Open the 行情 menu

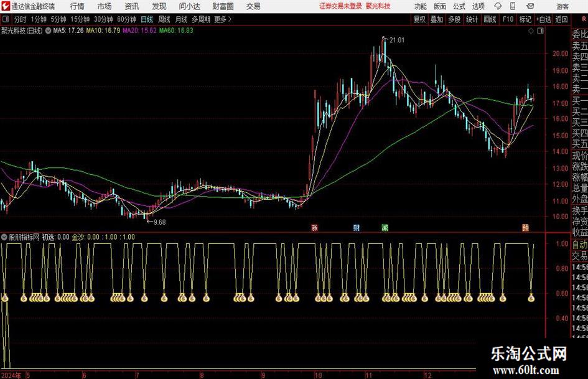pyautogui.click(x=77, y=6)
